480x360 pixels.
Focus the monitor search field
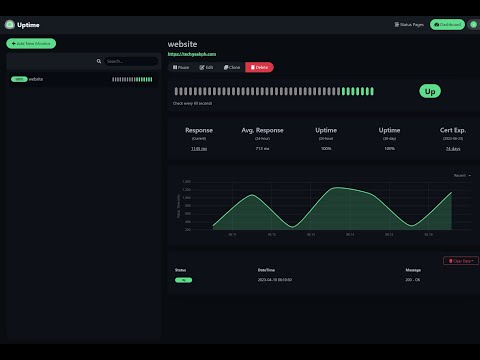pos(131,61)
